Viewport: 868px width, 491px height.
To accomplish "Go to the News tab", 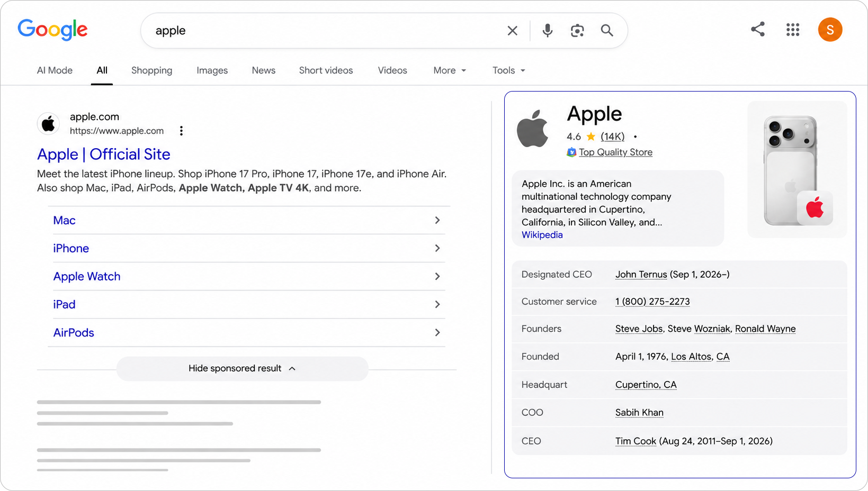I will pos(263,70).
